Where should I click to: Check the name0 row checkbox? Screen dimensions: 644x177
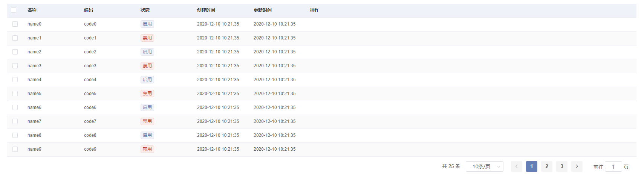click(15, 24)
